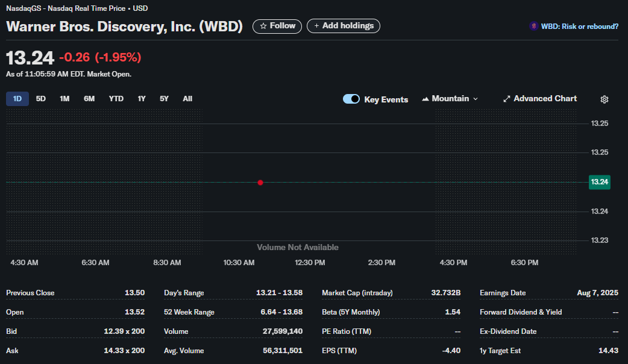Click the red price marker dot on chart
The image size is (628, 364).
(260, 183)
